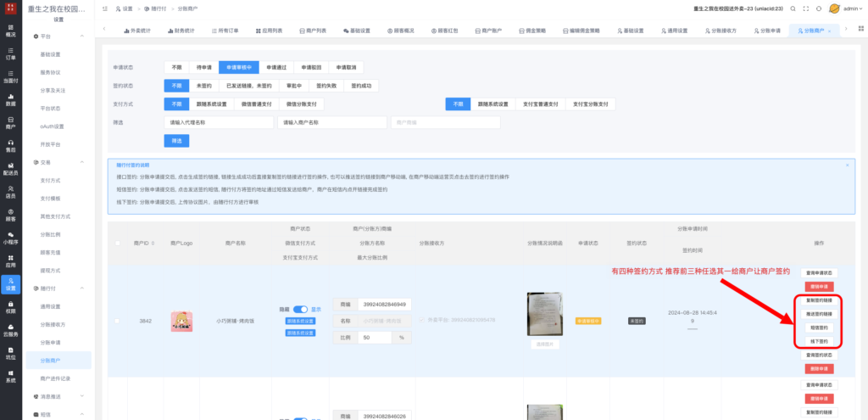Expand the 消息推送 menu group

(82, 396)
